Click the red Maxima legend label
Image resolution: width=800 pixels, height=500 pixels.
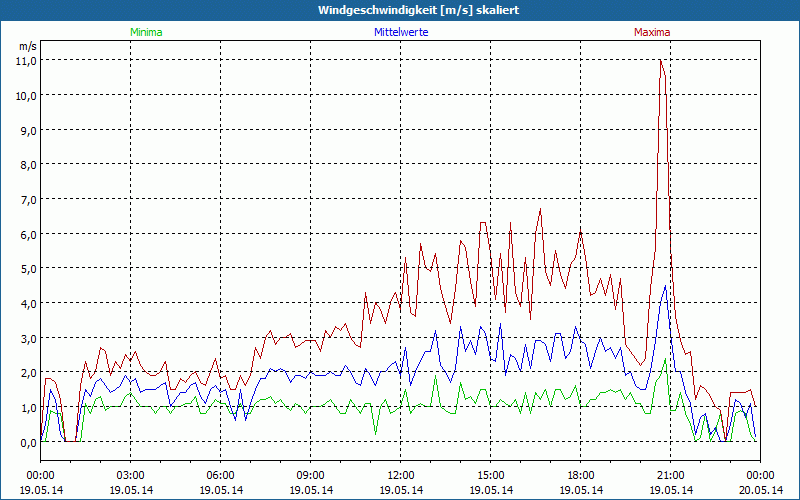[x=652, y=32]
